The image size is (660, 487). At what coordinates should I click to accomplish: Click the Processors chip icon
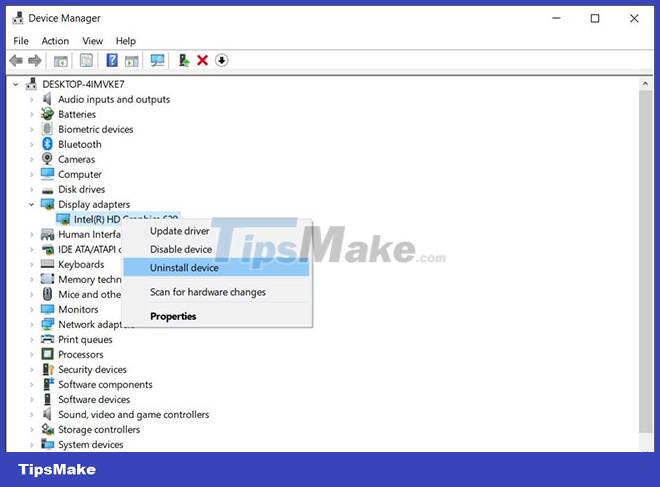click(x=47, y=354)
